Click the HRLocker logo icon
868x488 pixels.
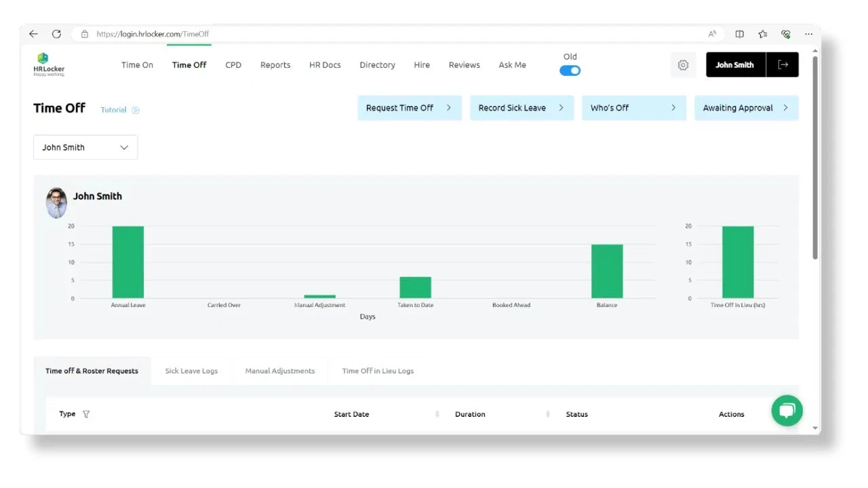[43, 59]
